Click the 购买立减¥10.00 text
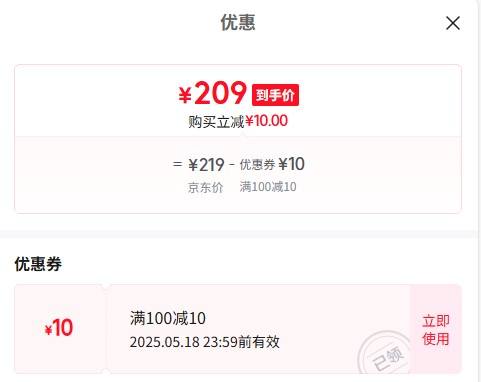Image resolution: width=481 pixels, height=382 pixels. point(238,121)
